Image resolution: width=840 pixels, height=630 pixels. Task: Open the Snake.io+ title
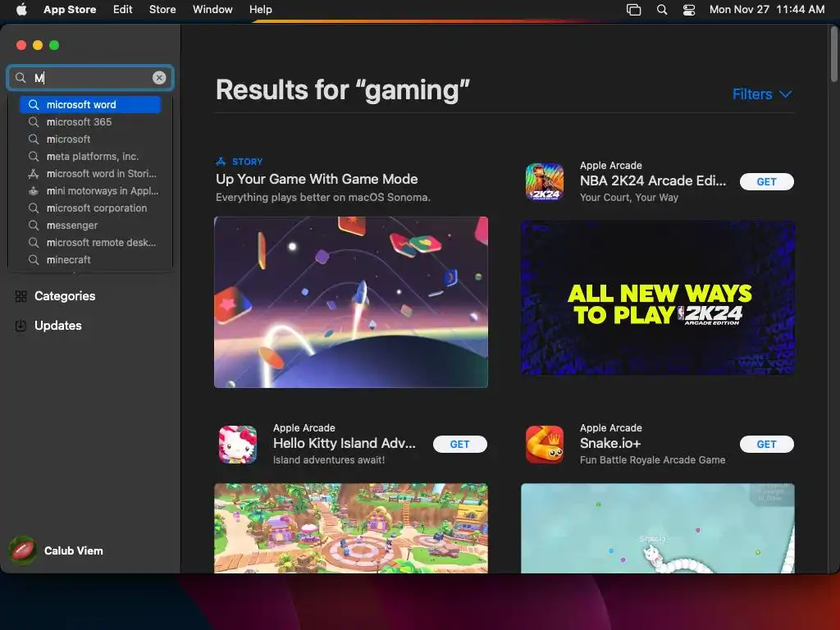click(x=610, y=443)
